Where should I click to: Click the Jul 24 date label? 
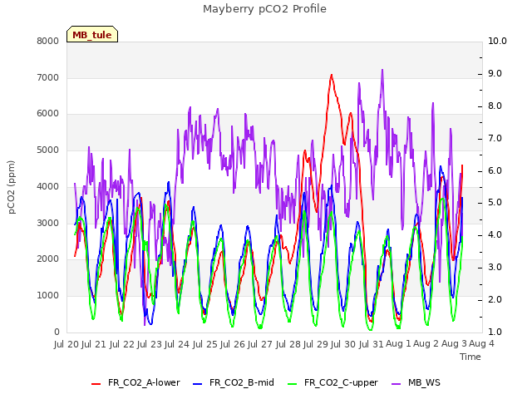coord(177,344)
